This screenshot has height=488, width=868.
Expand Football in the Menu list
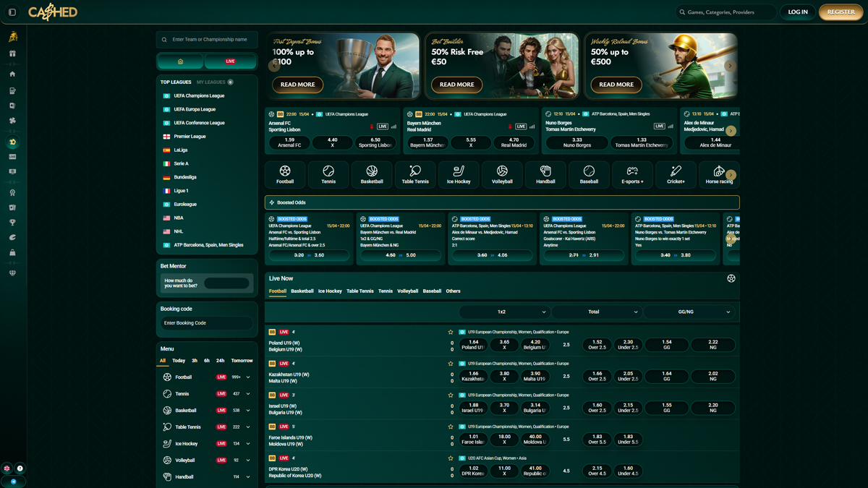[x=248, y=377]
